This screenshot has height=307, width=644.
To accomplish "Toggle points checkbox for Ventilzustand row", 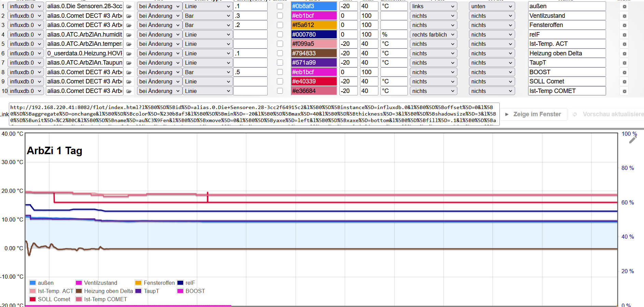I will click(280, 16).
